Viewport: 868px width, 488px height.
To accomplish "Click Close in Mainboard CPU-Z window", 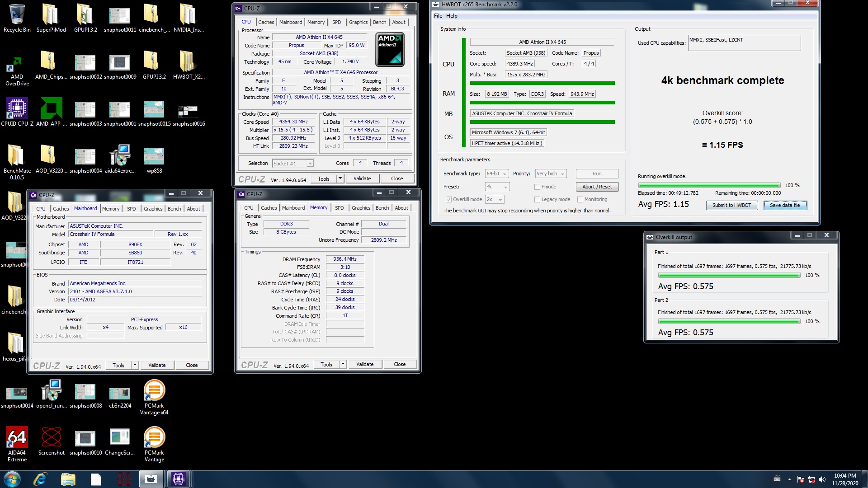I will pyautogui.click(x=192, y=365).
